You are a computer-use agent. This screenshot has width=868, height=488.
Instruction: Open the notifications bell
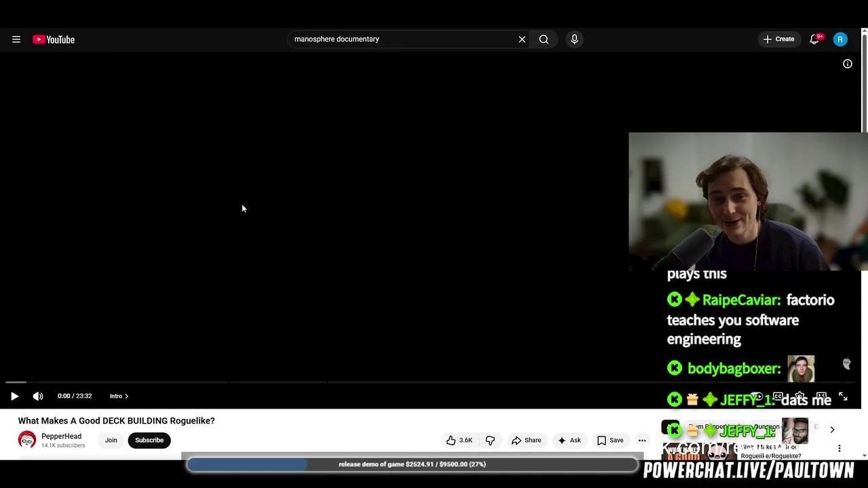[x=815, y=39]
